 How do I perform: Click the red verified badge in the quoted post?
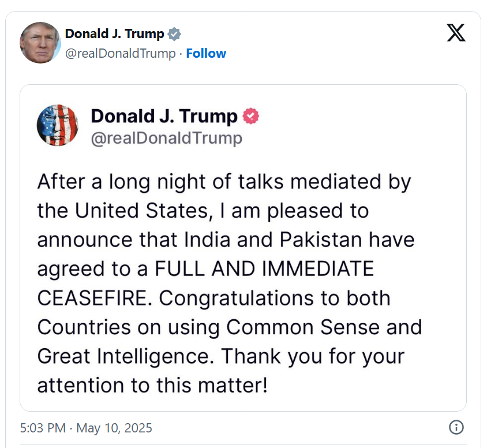(250, 116)
